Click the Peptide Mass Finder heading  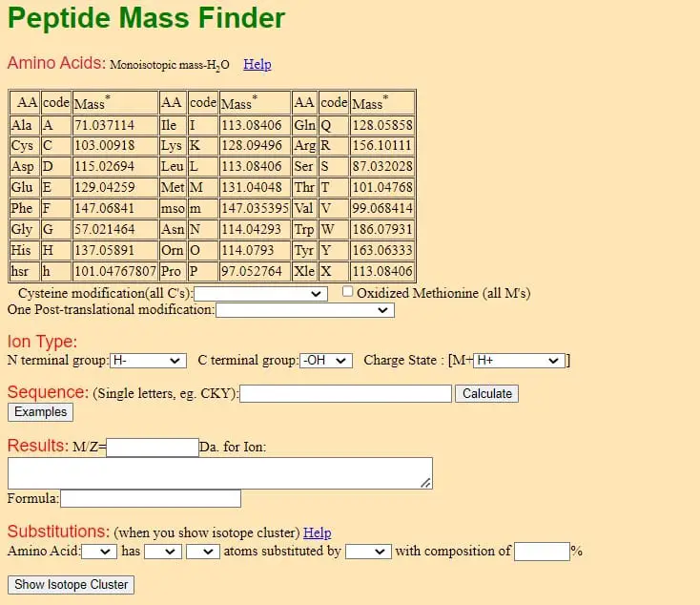pos(147,18)
